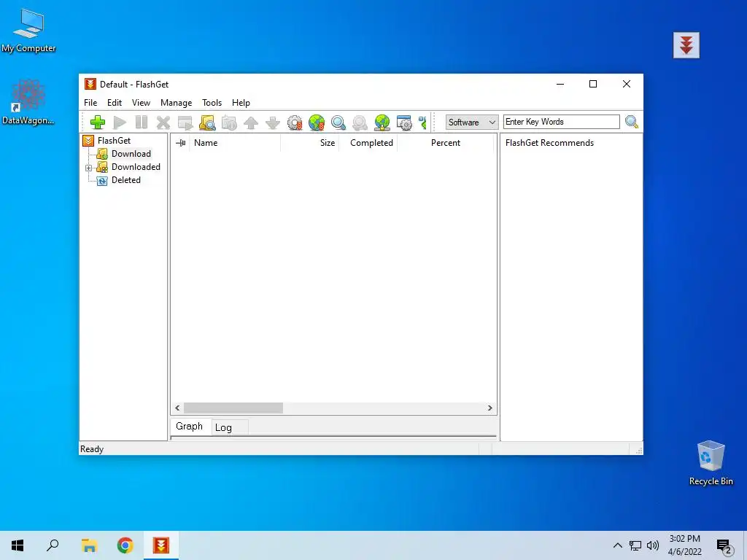747x560 pixels.
Task: Open File Explorer from the taskbar
Action: click(x=89, y=545)
